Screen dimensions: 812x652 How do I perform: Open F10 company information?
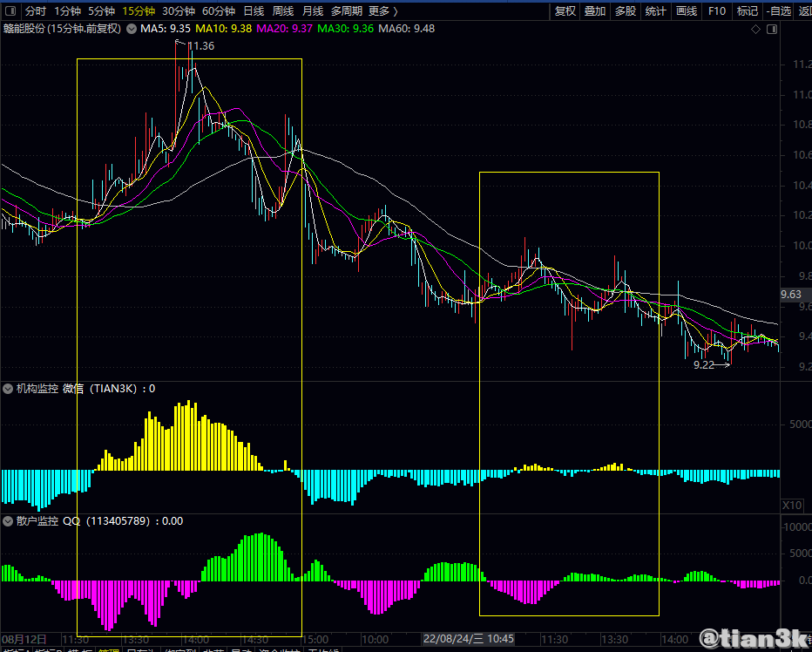717,10
